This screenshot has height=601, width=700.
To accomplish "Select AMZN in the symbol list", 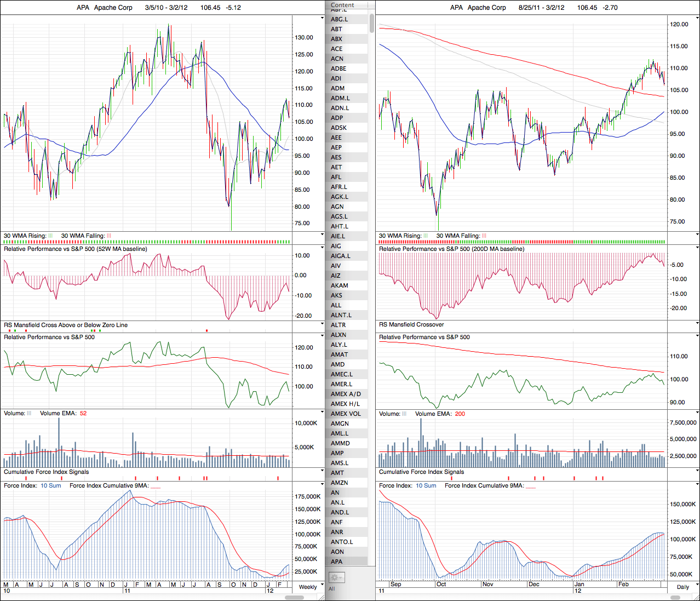I will click(x=347, y=483).
